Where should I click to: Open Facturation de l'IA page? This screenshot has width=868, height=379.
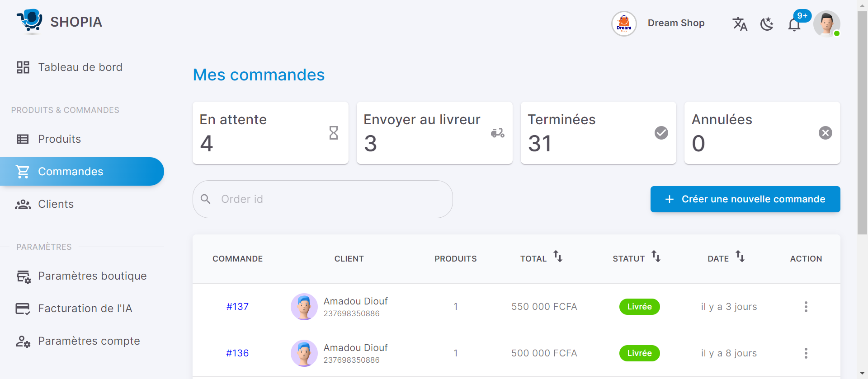(x=85, y=309)
